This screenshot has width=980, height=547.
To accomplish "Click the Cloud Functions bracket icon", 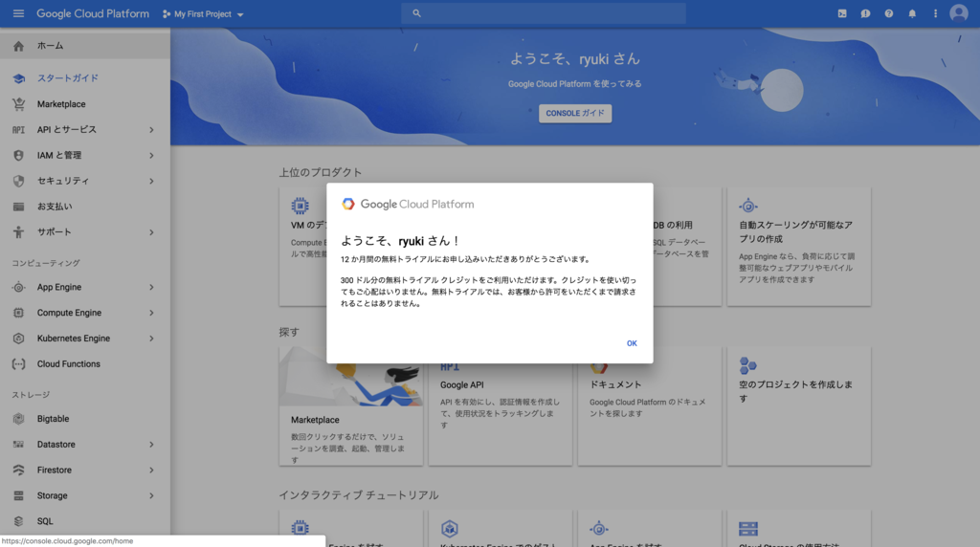I will coord(19,364).
